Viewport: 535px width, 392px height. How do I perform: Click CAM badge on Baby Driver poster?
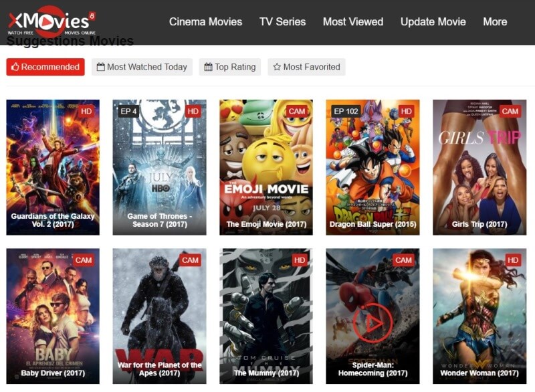(84, 260)
